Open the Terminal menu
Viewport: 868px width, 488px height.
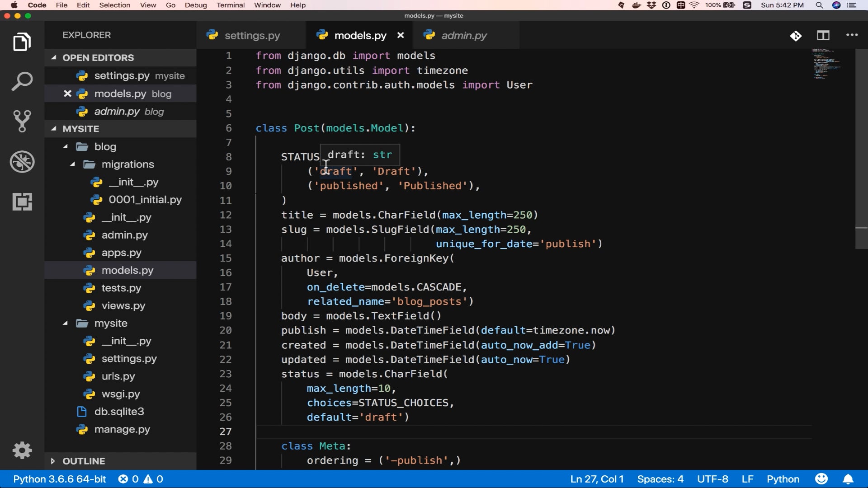click(x=230, y=5)
